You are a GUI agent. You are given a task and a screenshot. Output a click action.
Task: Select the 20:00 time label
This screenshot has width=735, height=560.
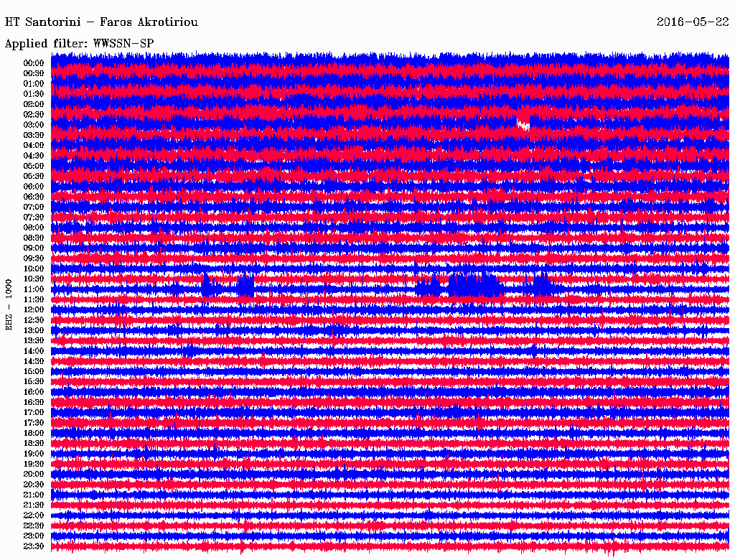34,474
